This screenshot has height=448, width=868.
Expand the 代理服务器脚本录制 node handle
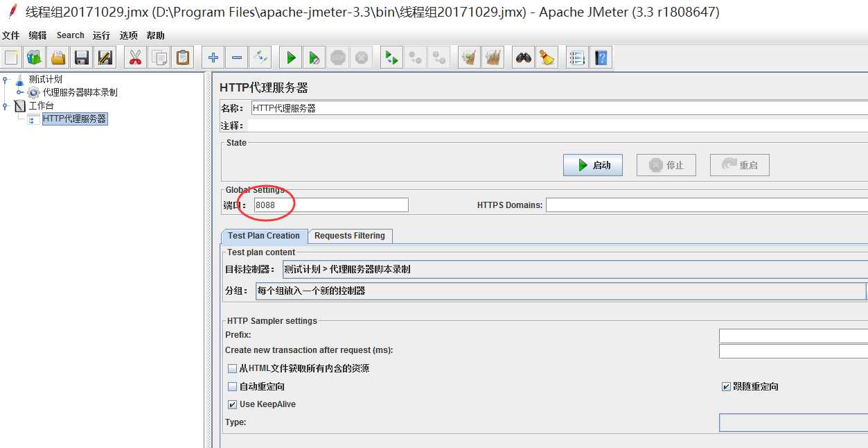(x=20, y=92)
